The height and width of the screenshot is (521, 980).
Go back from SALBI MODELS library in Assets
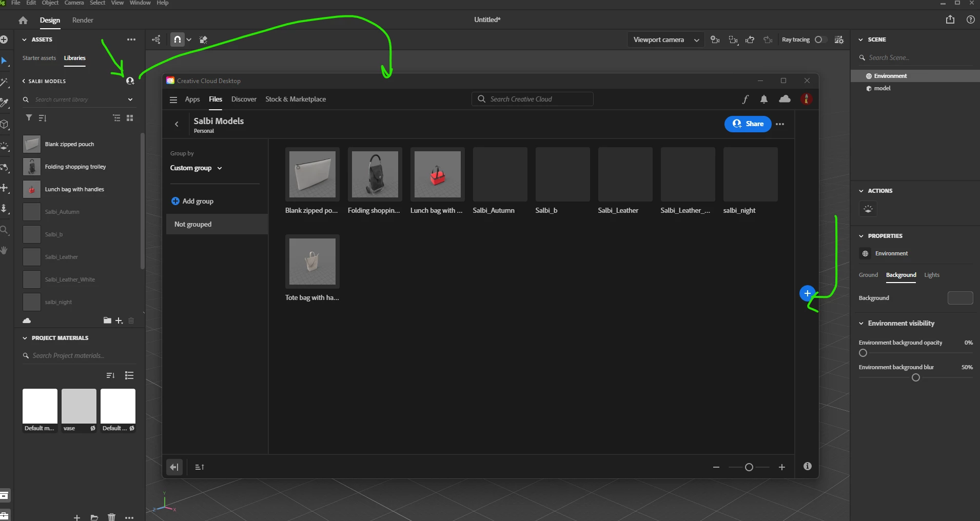click(24, 81)
